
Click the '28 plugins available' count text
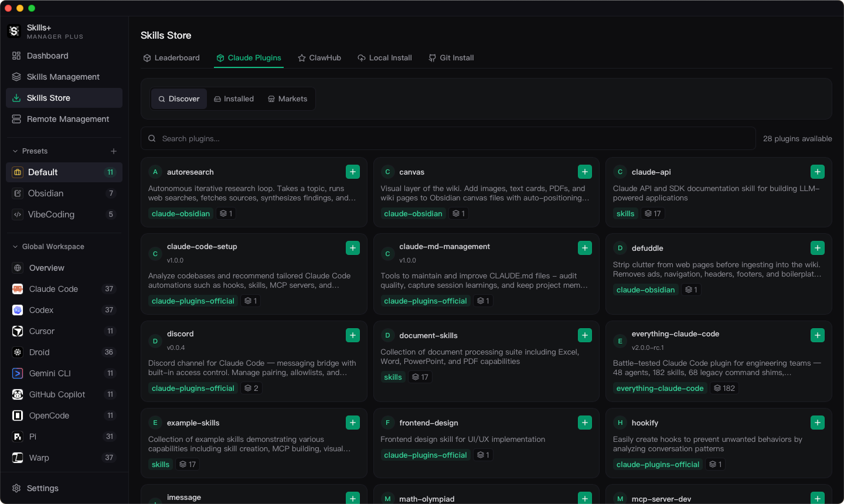[x=798, y=139]
